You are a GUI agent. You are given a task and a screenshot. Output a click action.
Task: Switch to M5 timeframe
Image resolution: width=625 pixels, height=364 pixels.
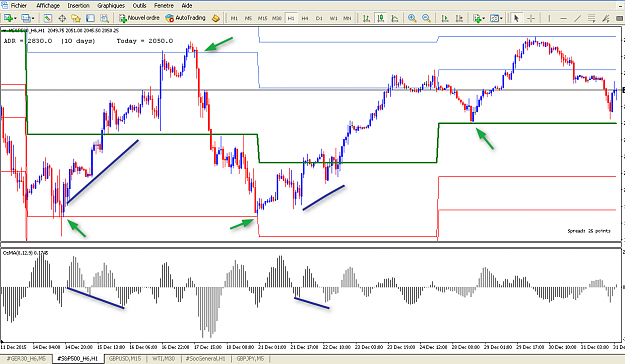(248, 18)
